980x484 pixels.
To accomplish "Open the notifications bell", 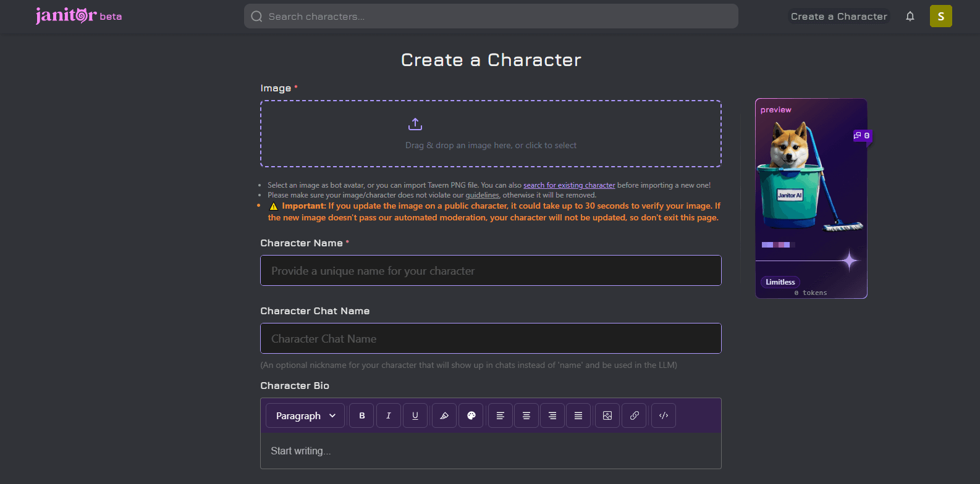I will click(x=910, y=17).
